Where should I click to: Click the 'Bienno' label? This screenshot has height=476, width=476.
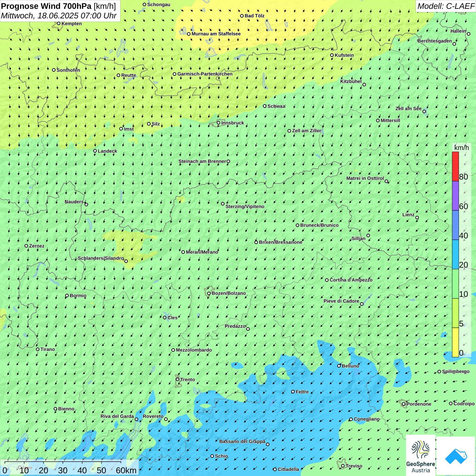(x=66, y=409)
